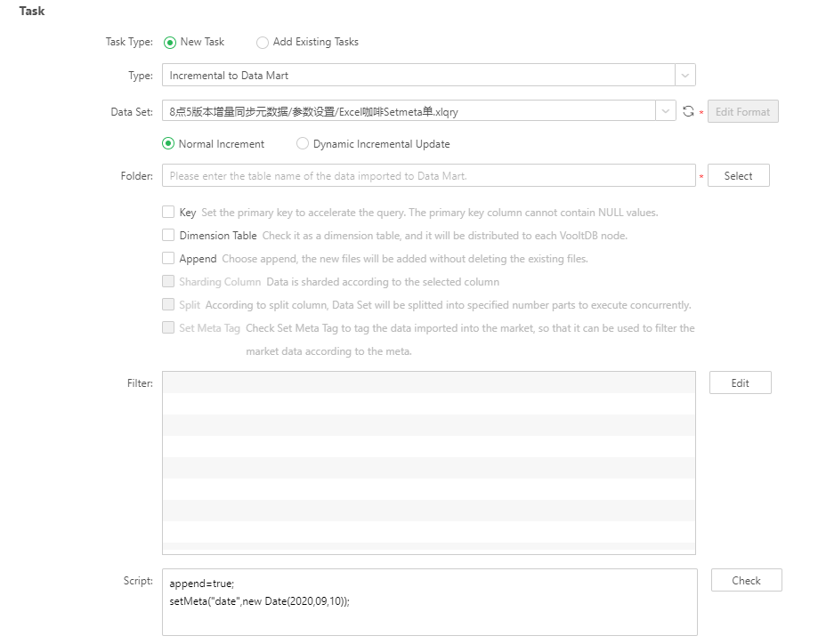Enable the Key checkbox
The height and width of the screenshot is (644, 818).
168,213
